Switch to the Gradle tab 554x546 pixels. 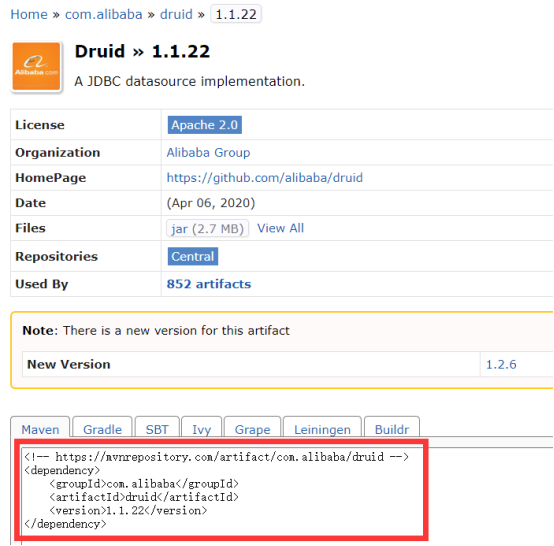102,428
